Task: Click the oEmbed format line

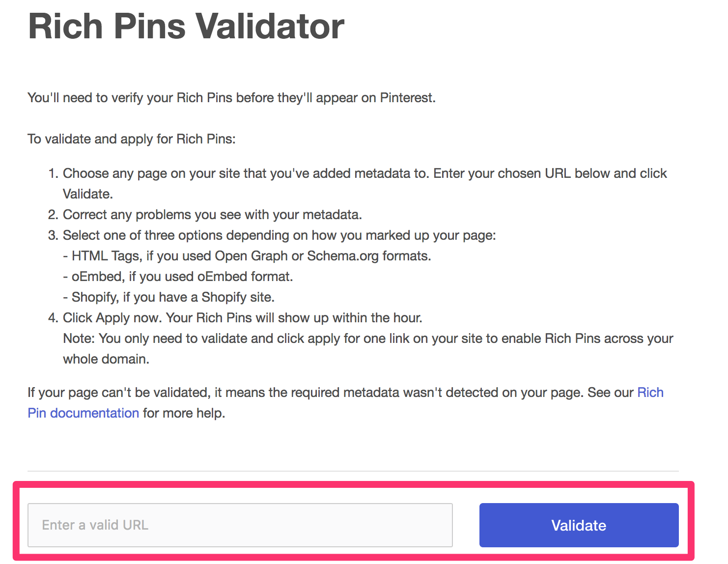Action: click(x=178, y=276)
